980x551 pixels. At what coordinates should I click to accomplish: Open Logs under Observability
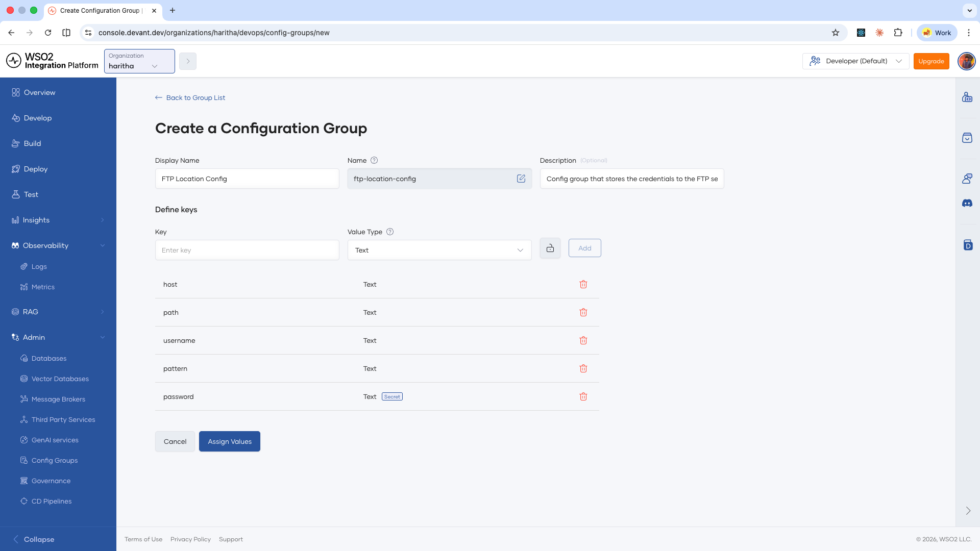coord(39,266)
